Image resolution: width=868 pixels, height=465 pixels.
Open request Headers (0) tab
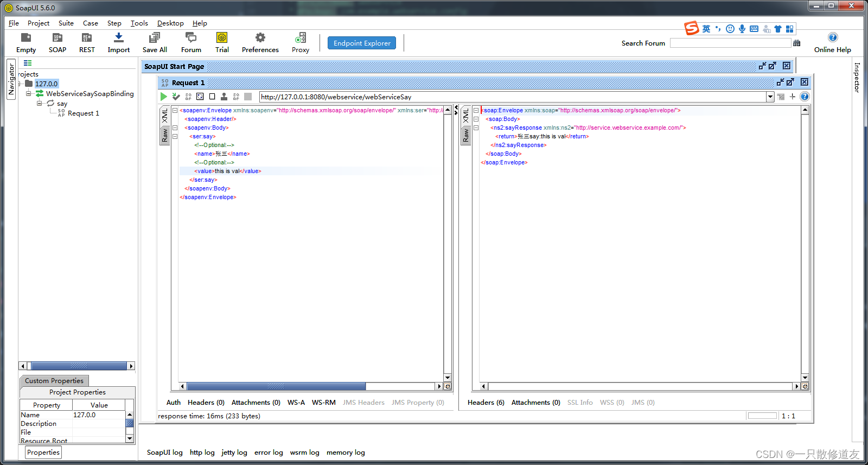[x=206, y=403]
